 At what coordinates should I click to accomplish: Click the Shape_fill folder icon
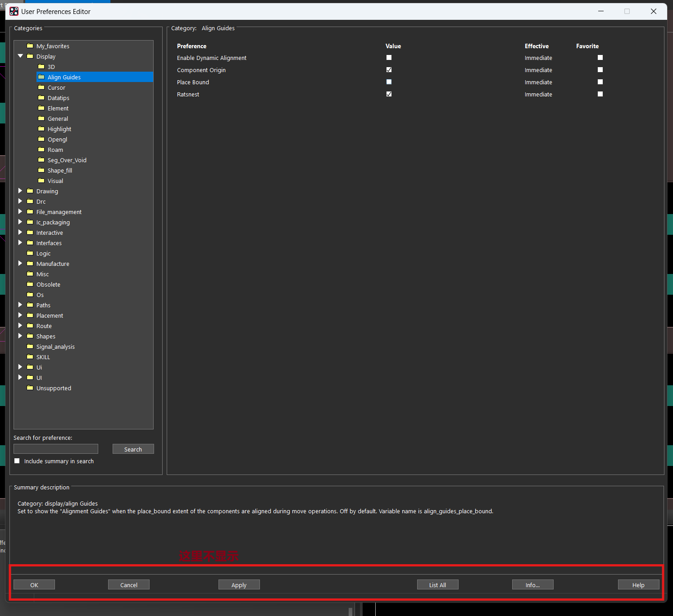[x=41, y=170]
